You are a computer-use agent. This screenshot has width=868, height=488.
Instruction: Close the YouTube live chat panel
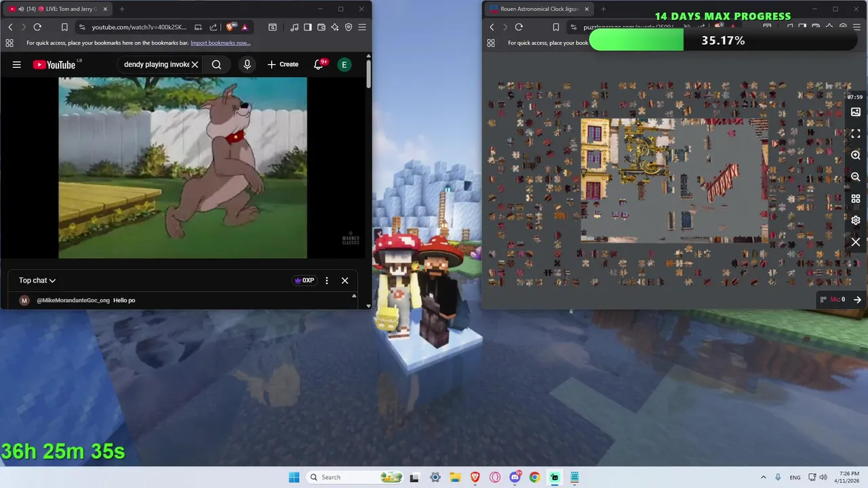tap(344, 281)
